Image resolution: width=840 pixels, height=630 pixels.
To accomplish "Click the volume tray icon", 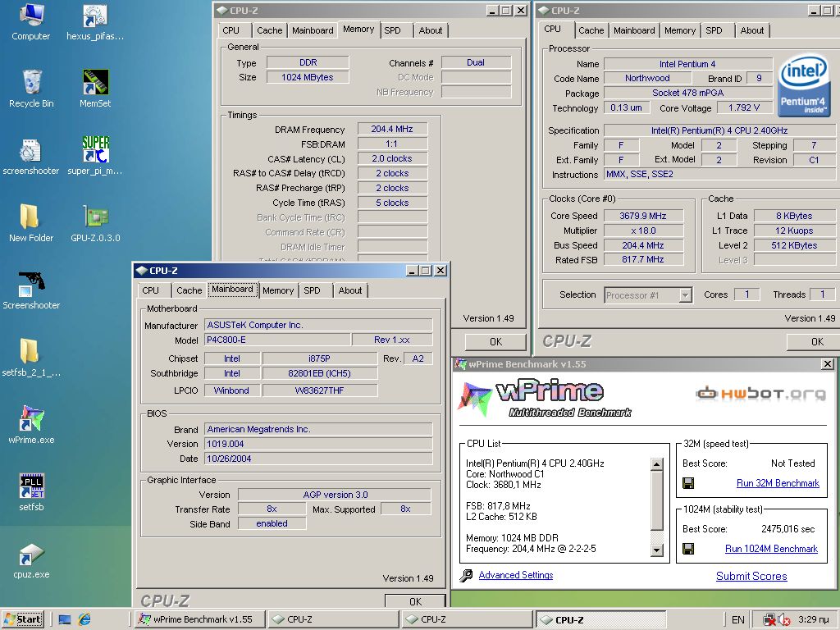I will [x=783, y=620].
